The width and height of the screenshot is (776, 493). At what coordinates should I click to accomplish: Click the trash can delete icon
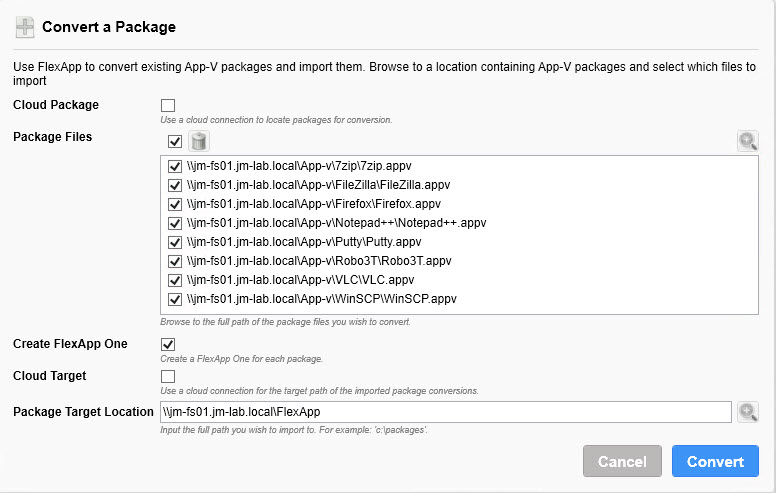click(198, 141)
